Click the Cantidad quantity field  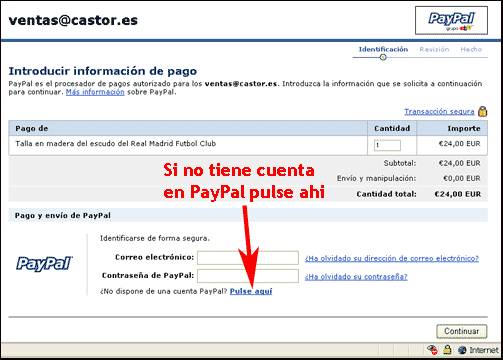pos(387,145)
